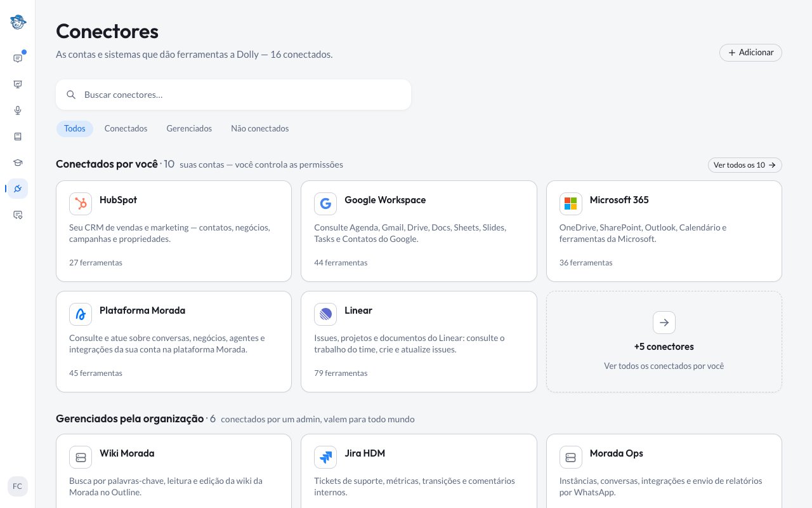Click the Jira HDM card title
The image size is (812, 508).
click(x=365, y=453)
